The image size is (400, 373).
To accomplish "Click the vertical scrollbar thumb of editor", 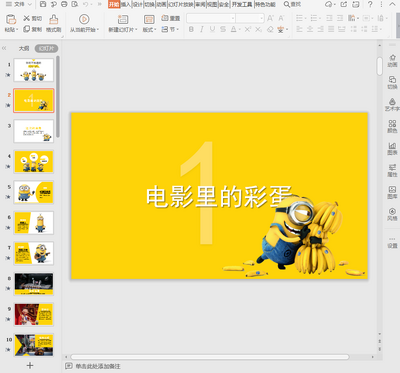I will point(380,66).
